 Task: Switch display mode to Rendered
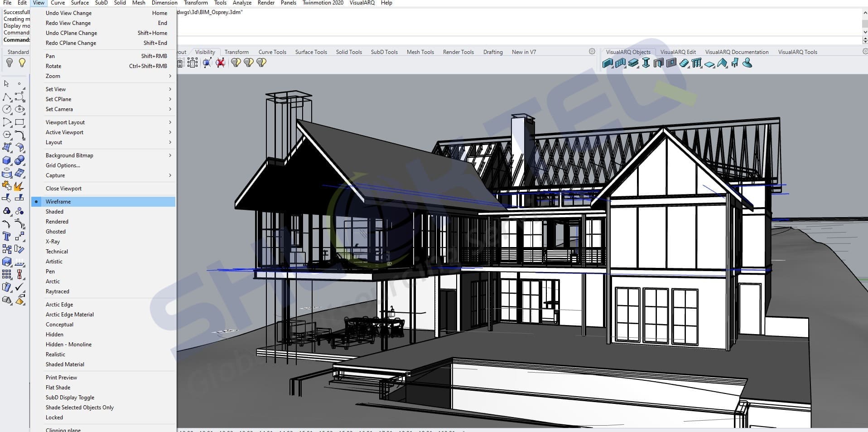tap(103, 222)
